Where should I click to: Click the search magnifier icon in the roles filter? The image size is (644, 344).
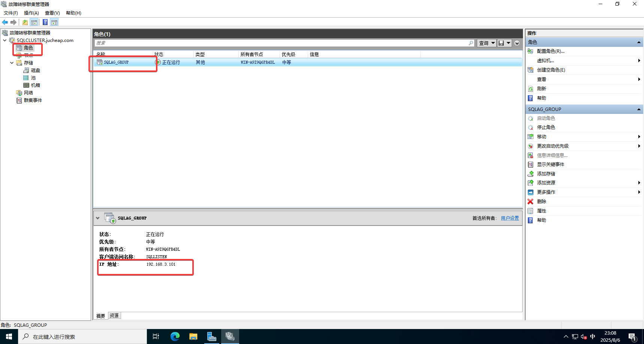coord(471,43)
